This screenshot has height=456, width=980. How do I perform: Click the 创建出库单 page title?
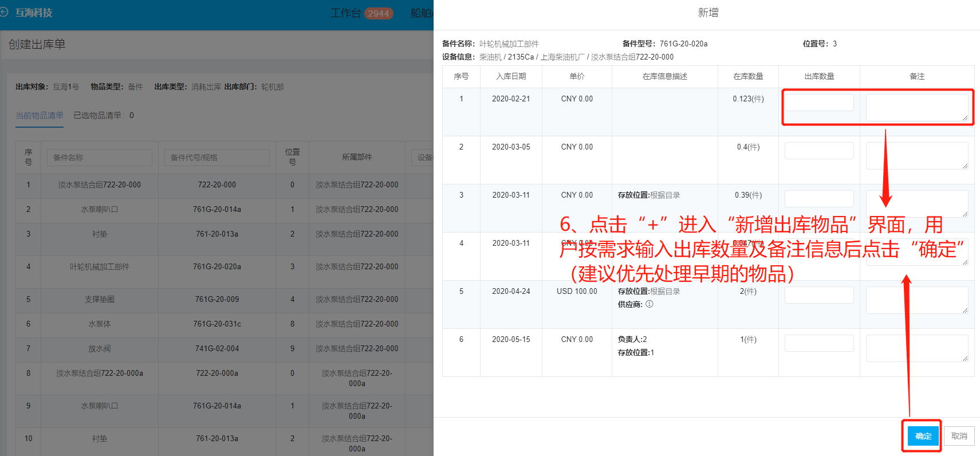(37, 44)
